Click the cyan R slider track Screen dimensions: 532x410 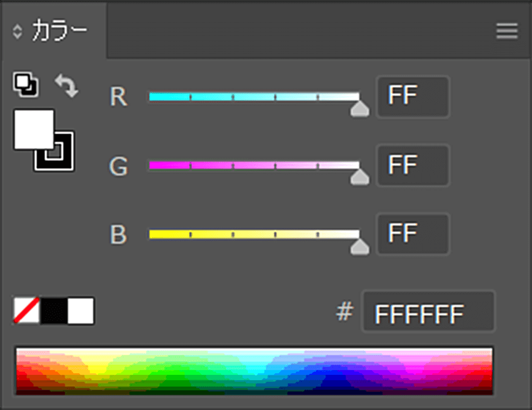(x=254, y=97)
